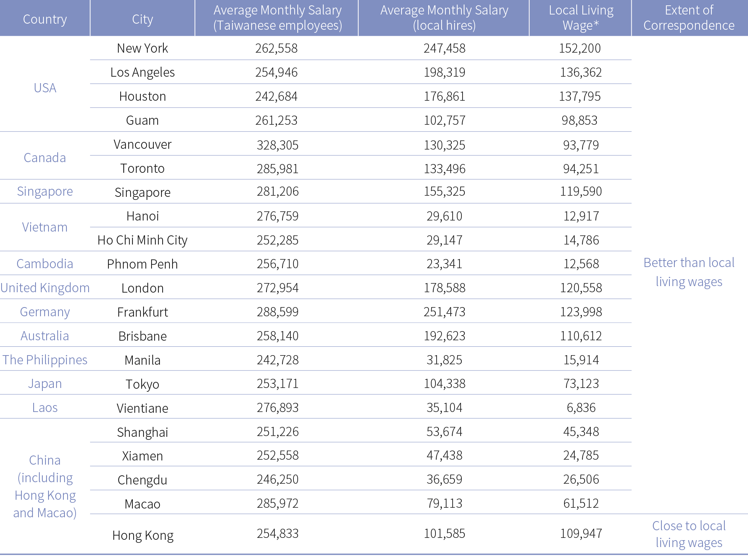Select the USA country cell

(45, 88)
